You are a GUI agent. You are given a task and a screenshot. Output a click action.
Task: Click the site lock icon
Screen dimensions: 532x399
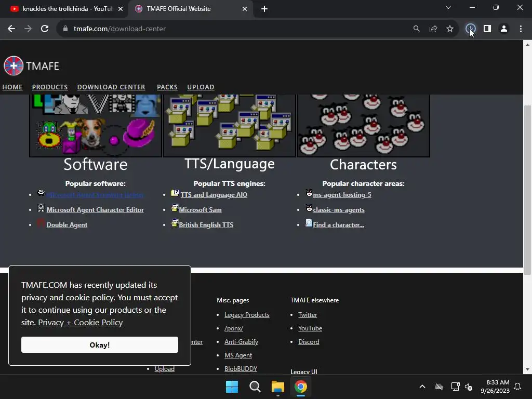pos(65,29)
